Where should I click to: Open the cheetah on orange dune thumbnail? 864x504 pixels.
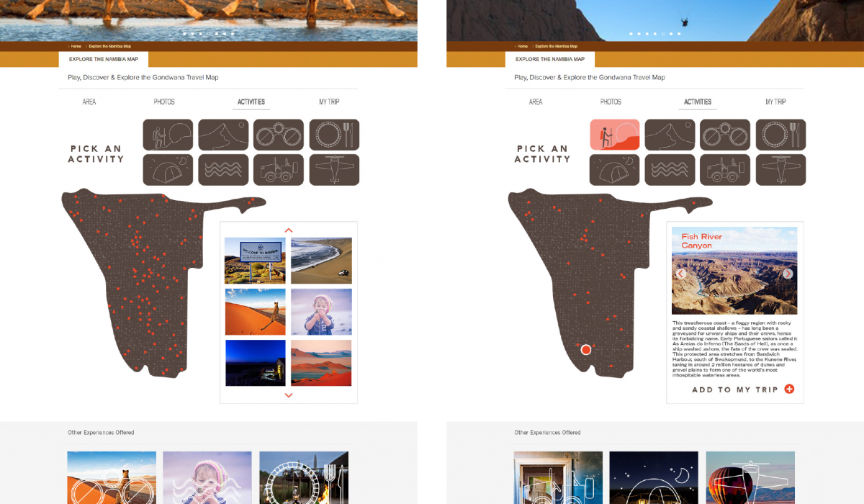tap(255, 312)
